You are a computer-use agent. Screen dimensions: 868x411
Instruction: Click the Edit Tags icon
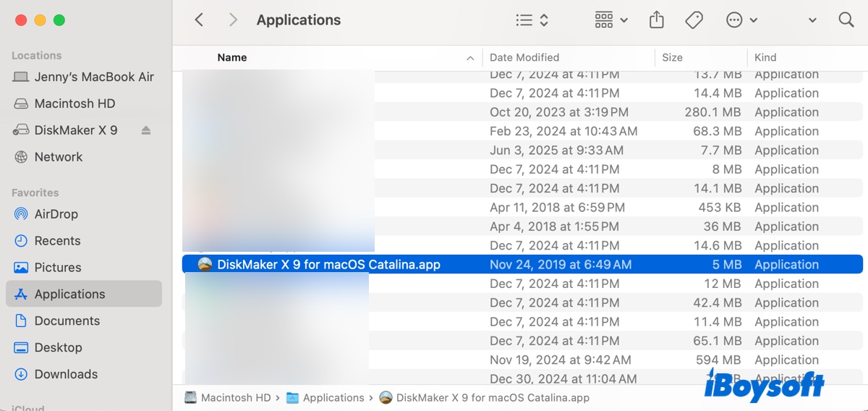(x=694, y=20)
